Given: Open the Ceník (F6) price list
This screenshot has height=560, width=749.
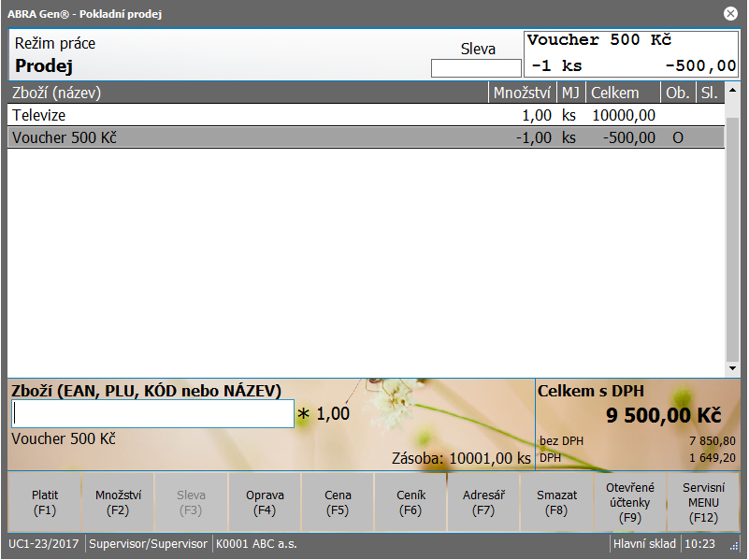Looking at the screenshot, I should [x=411, y=502].
